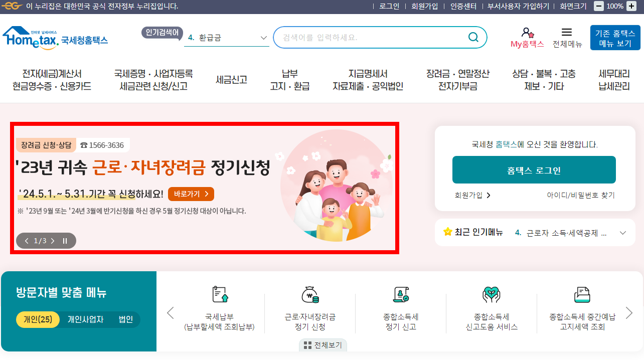
Task: Open My홈택스 user icon
Action: [x=527, y=33]
